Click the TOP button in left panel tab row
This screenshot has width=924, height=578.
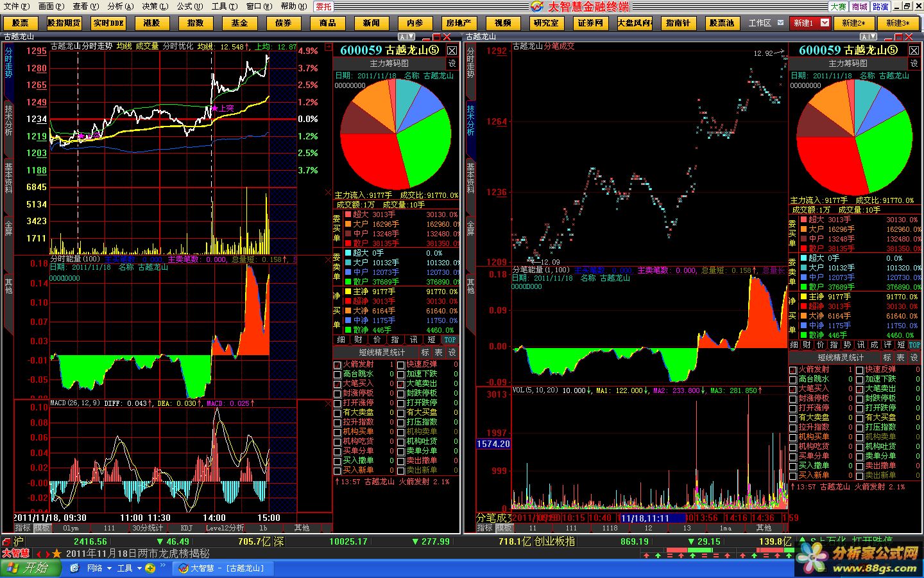click(450, 340)
